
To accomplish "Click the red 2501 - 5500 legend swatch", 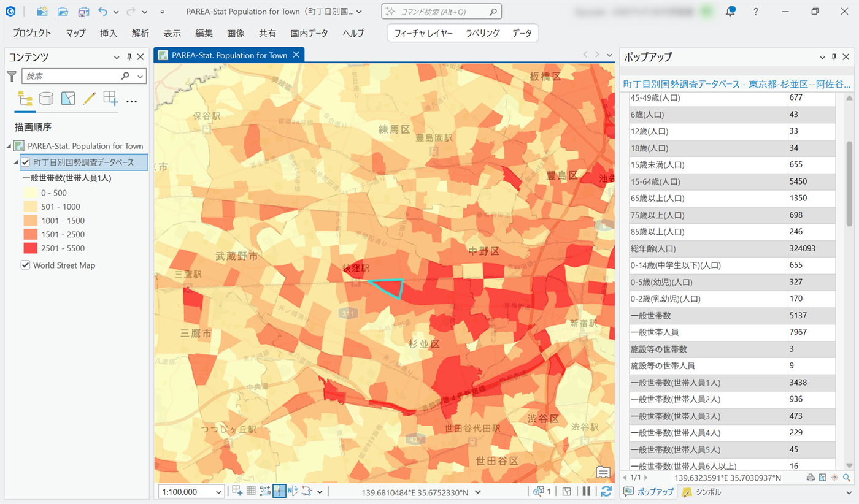I will (29, 248).
